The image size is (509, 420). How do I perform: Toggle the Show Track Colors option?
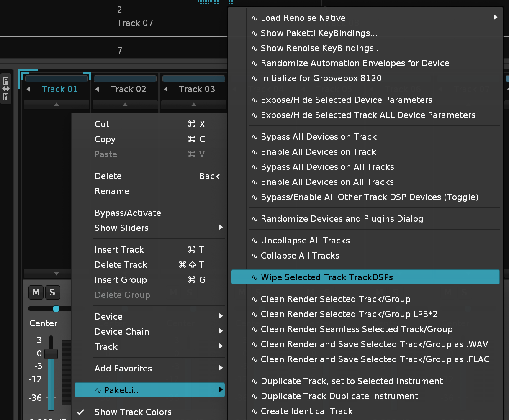tap(133, 412)
